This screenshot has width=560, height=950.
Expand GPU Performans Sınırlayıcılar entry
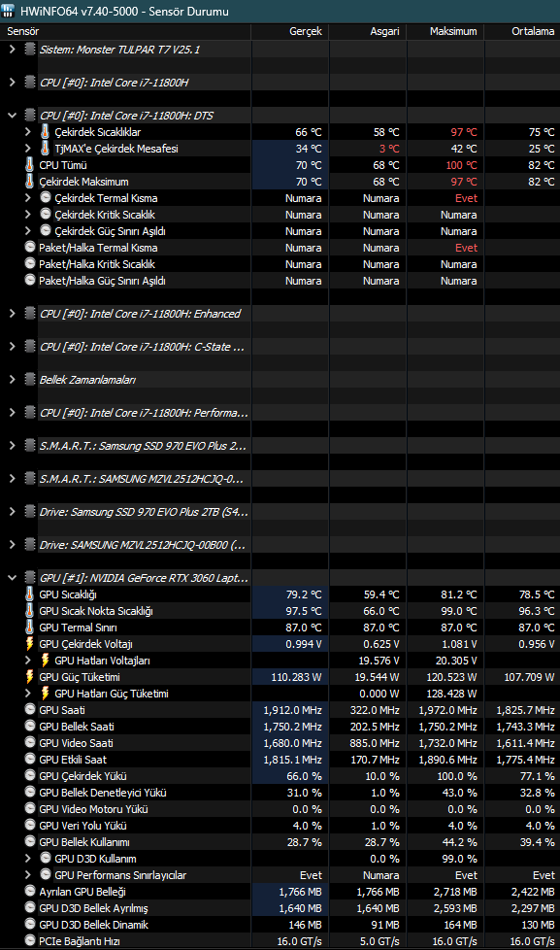(28, 875)
